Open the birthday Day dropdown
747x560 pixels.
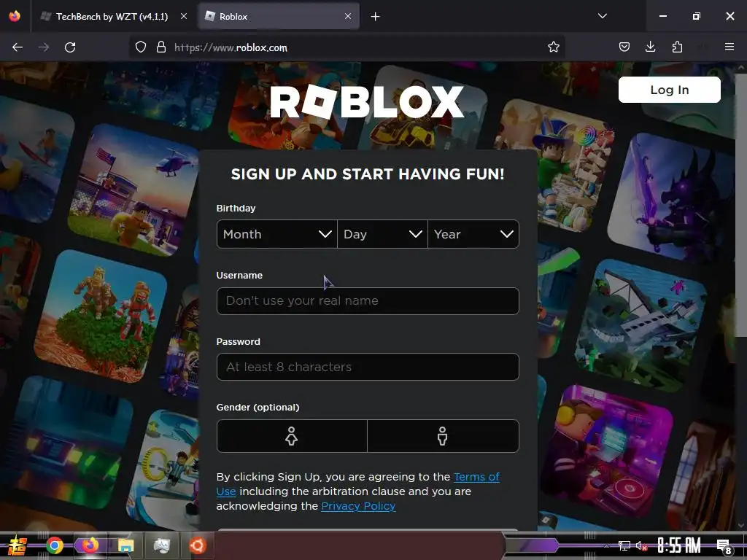pyautogui.click(x=382, y=234)
